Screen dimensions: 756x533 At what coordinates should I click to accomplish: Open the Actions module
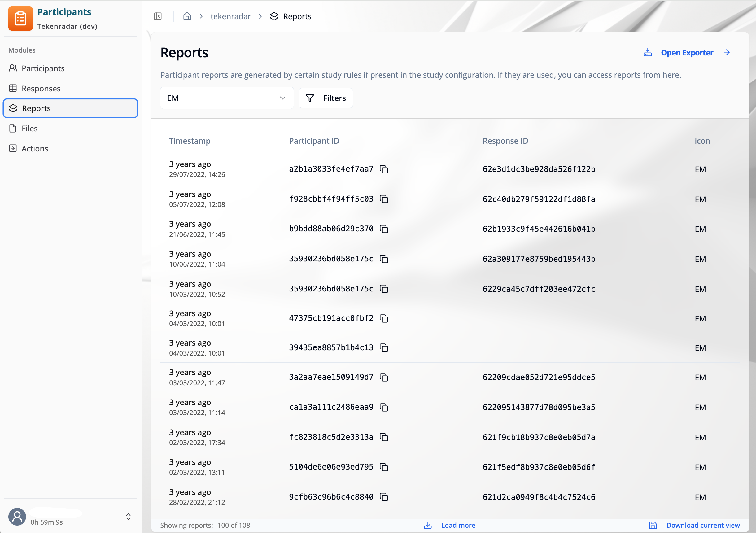point(35,148)
